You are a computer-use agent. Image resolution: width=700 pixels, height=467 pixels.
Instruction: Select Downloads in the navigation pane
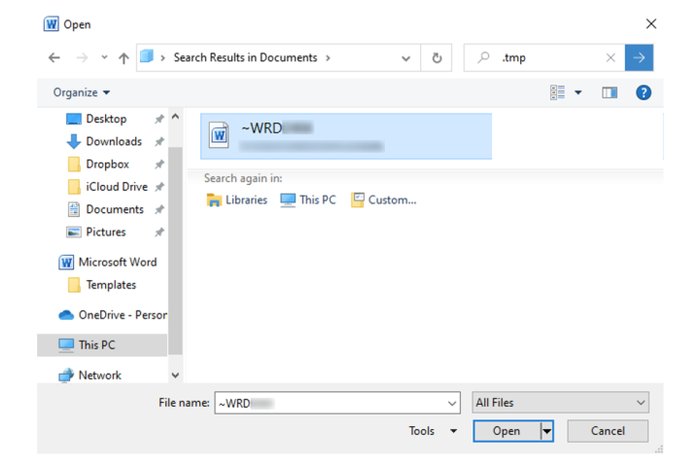pyautogui.click(x=113, y=141)
